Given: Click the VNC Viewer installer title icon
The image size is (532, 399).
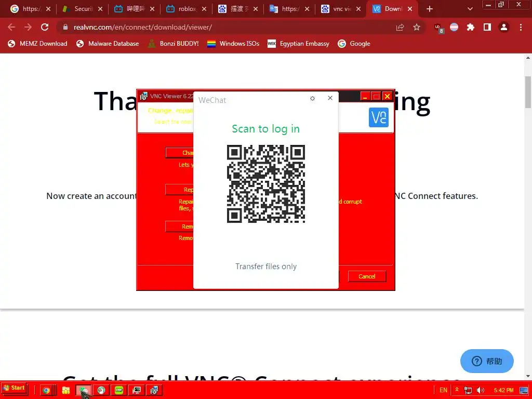Looking at the screenshot, I should (144, 96).
